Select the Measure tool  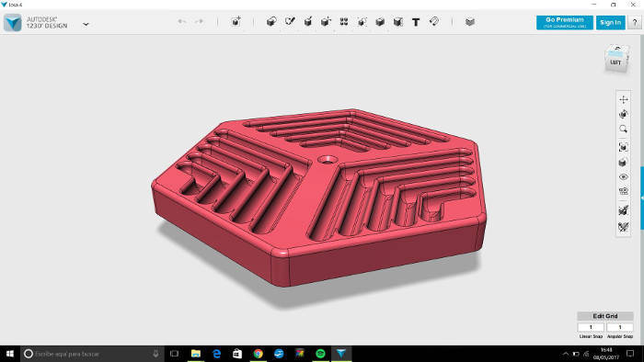pyautogui.click(x=398, y=21)
